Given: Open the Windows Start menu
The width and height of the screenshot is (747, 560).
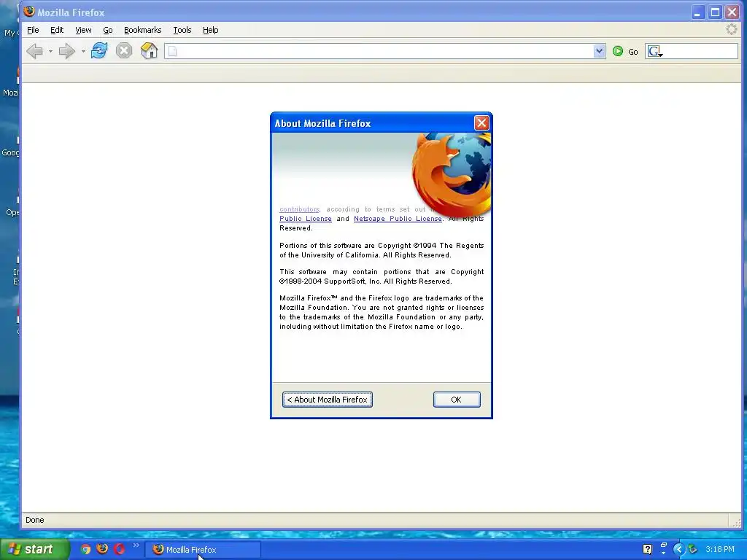Looking at the screenshot, I should (35, 550).
